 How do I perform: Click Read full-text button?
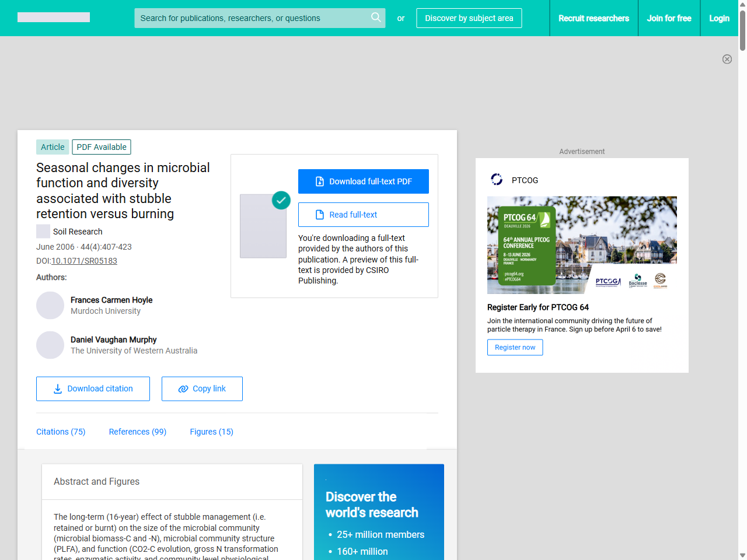click(x=363, y=215)
